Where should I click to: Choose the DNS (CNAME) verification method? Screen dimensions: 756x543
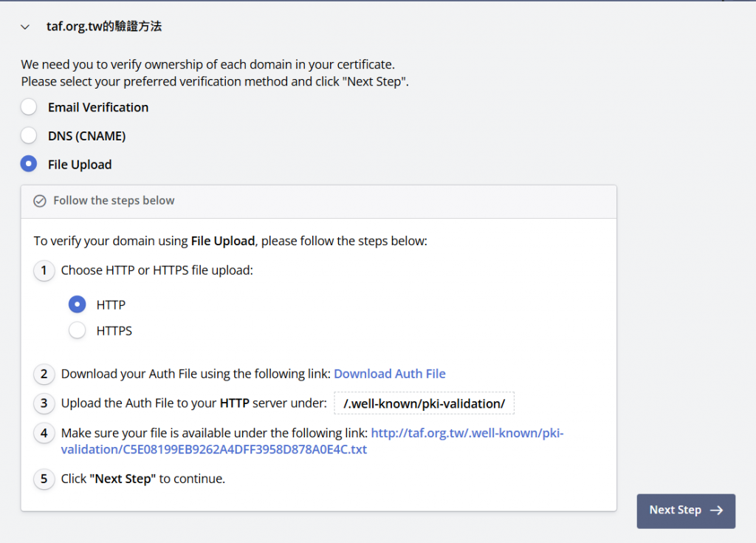29,136
